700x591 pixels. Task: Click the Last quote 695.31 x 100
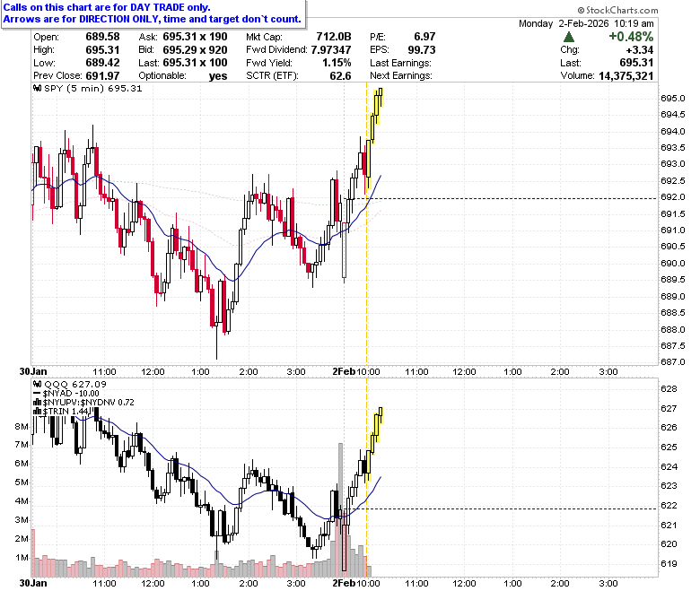(x=195, y=63)
